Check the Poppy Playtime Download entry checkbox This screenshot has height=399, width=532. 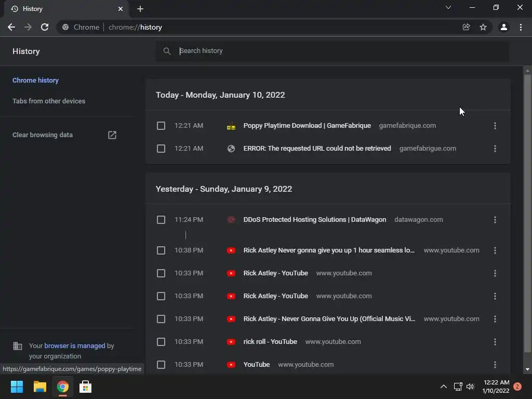161,126
